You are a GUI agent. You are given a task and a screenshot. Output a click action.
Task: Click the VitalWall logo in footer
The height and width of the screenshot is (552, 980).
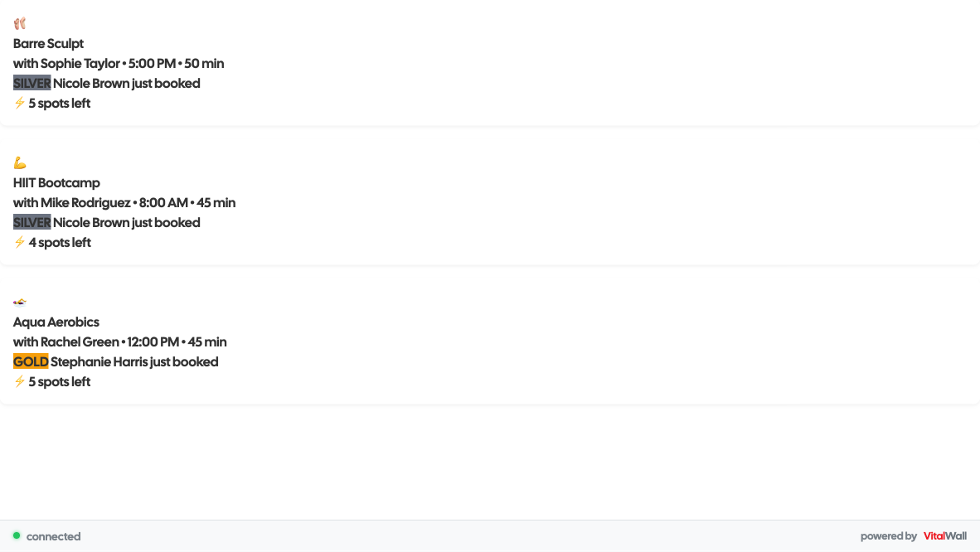(x=945, y=536)
